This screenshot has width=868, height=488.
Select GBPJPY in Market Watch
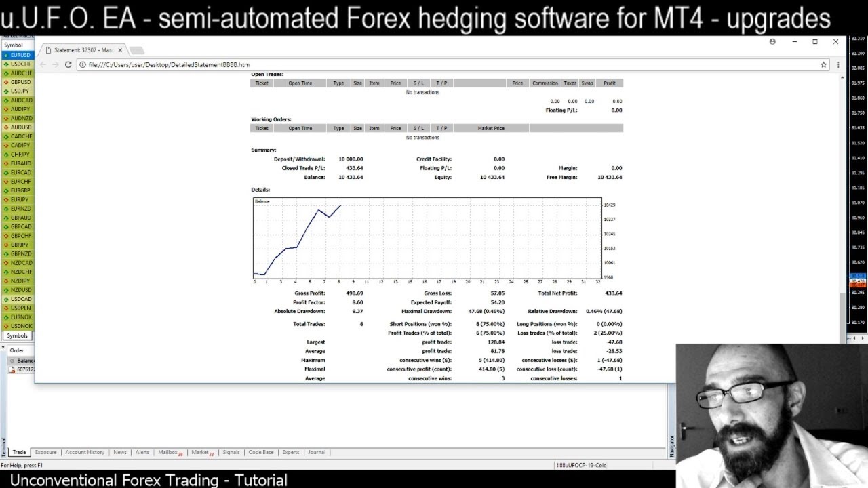pyautogui.click(x=18, y=245)
